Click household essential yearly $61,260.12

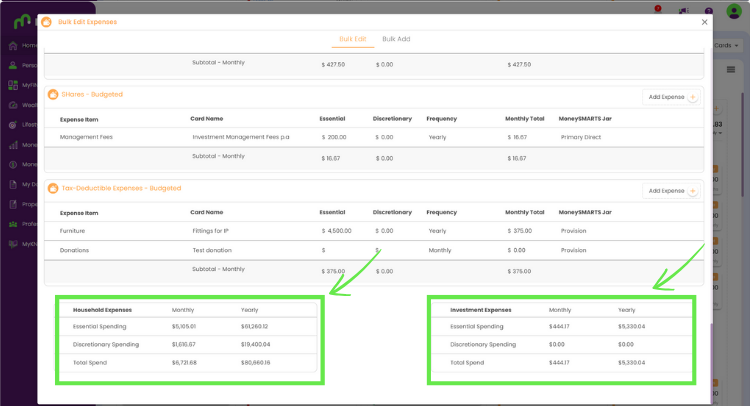coord(254,327)
